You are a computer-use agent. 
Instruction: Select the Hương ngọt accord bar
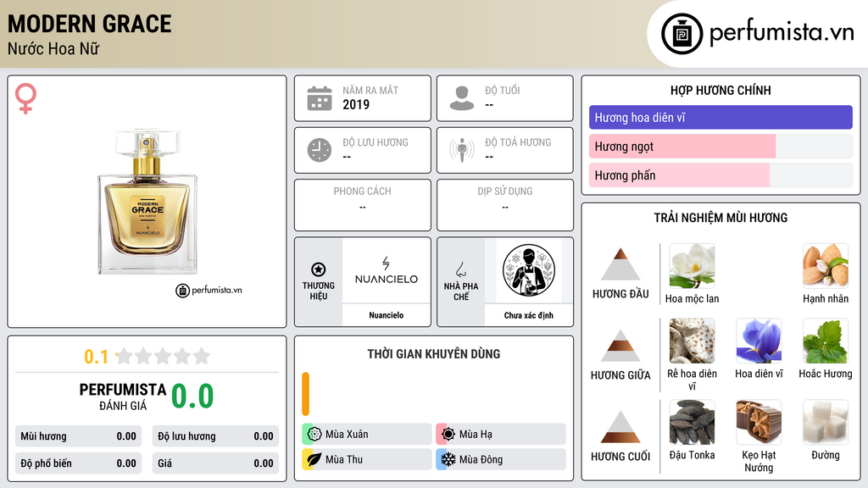[x=721, y=146]
